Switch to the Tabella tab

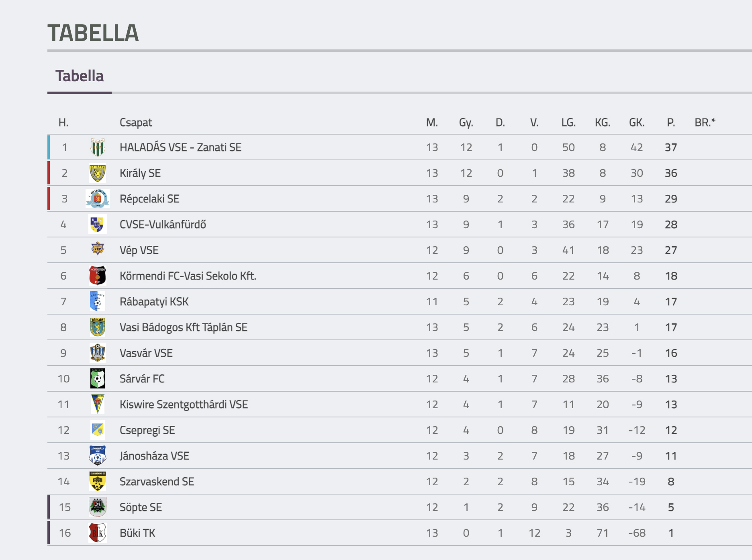[x=80, y=76]
